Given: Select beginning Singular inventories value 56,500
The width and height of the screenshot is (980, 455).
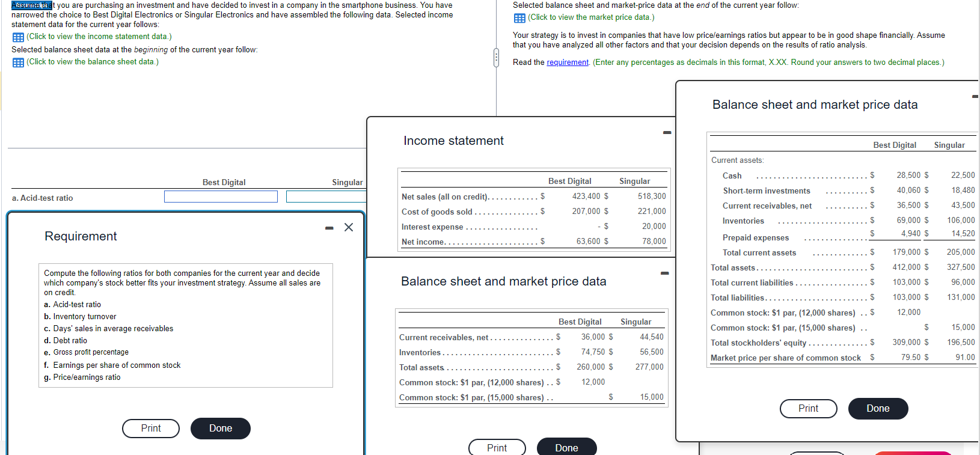Looking at the screenshot, I should click(652, 352).
